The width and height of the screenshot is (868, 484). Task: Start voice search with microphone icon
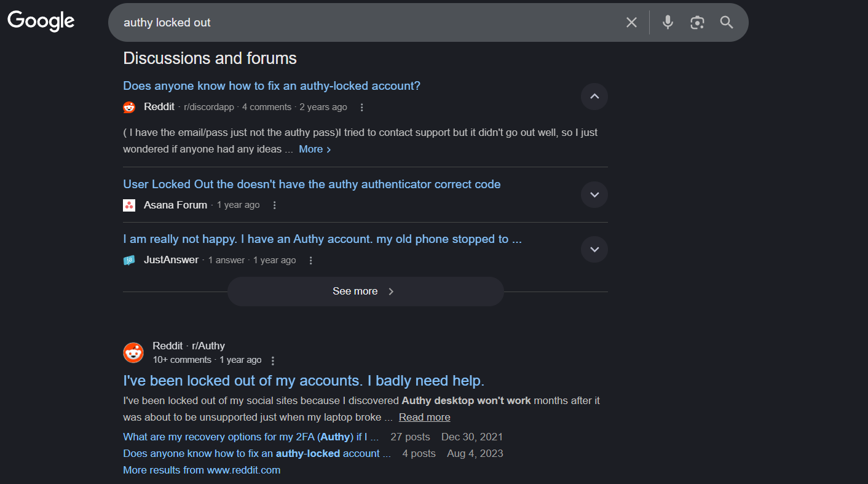point(668,23)
